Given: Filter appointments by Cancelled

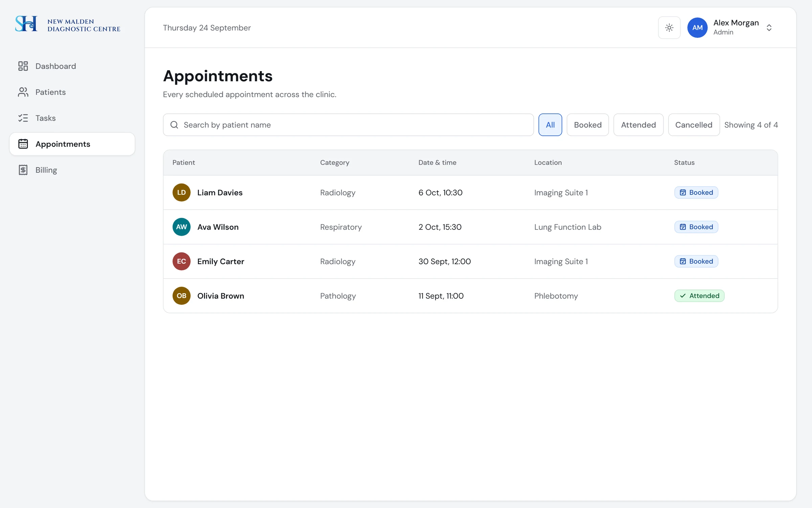Looking at the screenshot, I should (x=694, y=125).
